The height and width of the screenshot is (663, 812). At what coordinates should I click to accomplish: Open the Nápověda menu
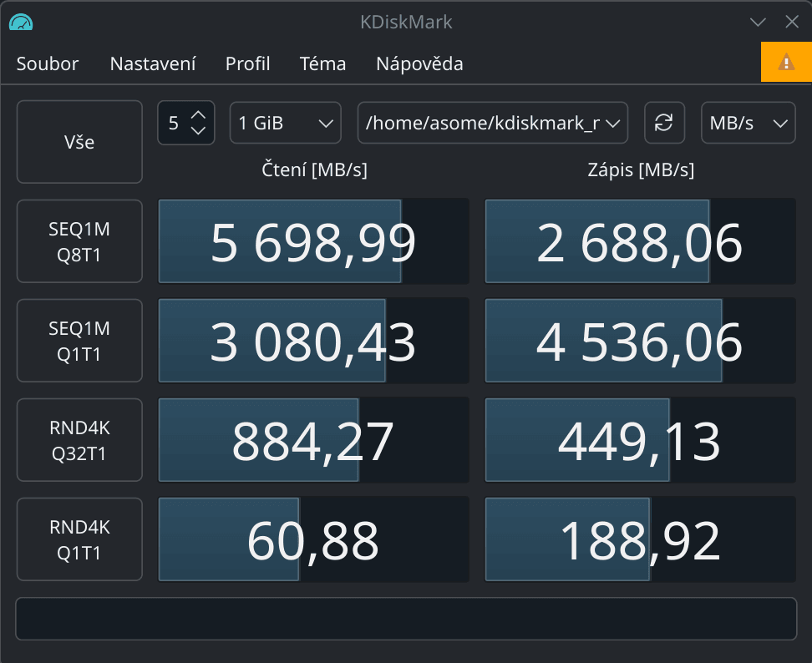click(x=419, y=63)
